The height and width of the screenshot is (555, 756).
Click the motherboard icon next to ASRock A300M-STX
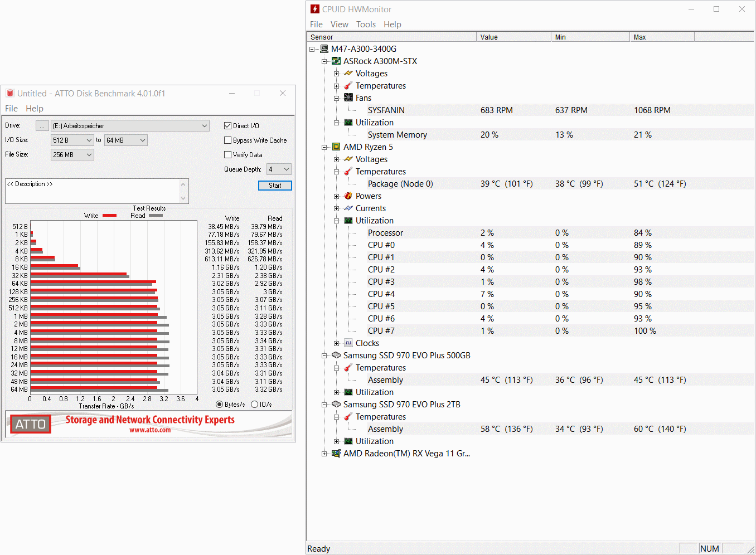click(336, 61)
